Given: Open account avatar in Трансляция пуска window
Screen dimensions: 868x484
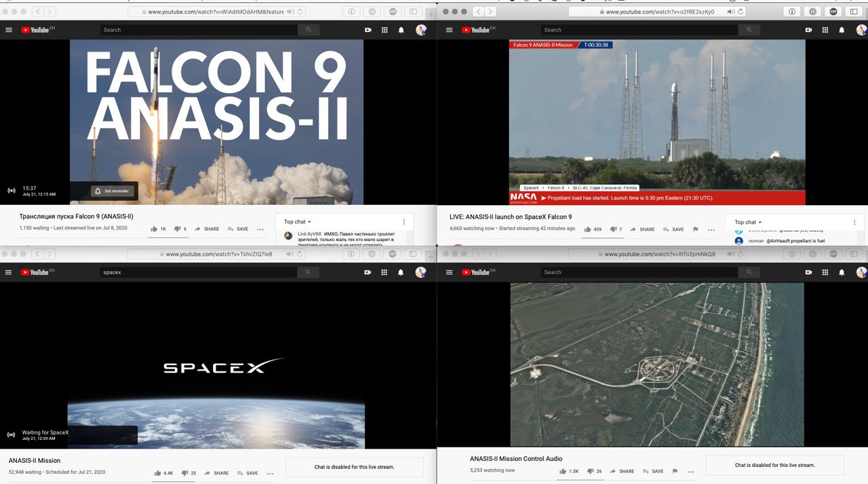Looking at the screenshot, I should click(x=420, y=30).
